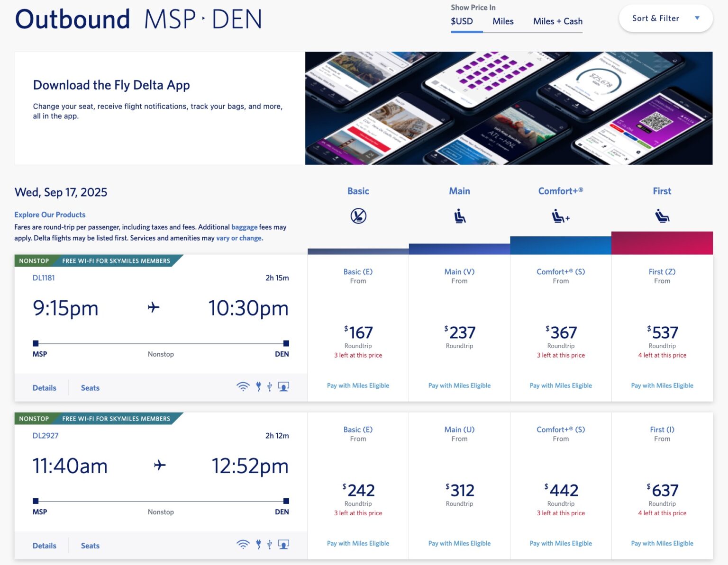
Task: Click the Wi-Fi icon on flight DL1181
Action: [x=243, y=386]
